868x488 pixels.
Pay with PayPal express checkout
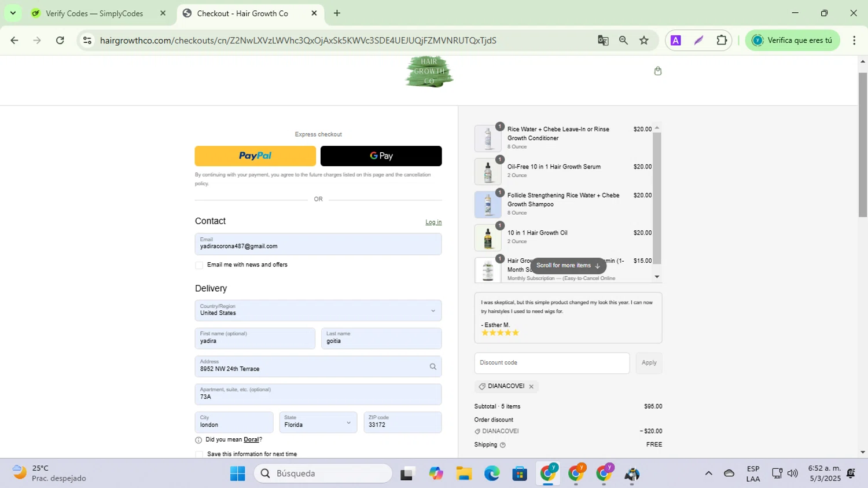[x=255, y=156]
